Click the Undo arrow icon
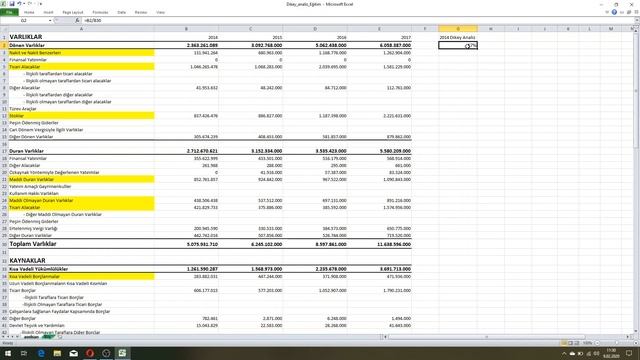Screen dimensions: 640x360 point(19,4)
